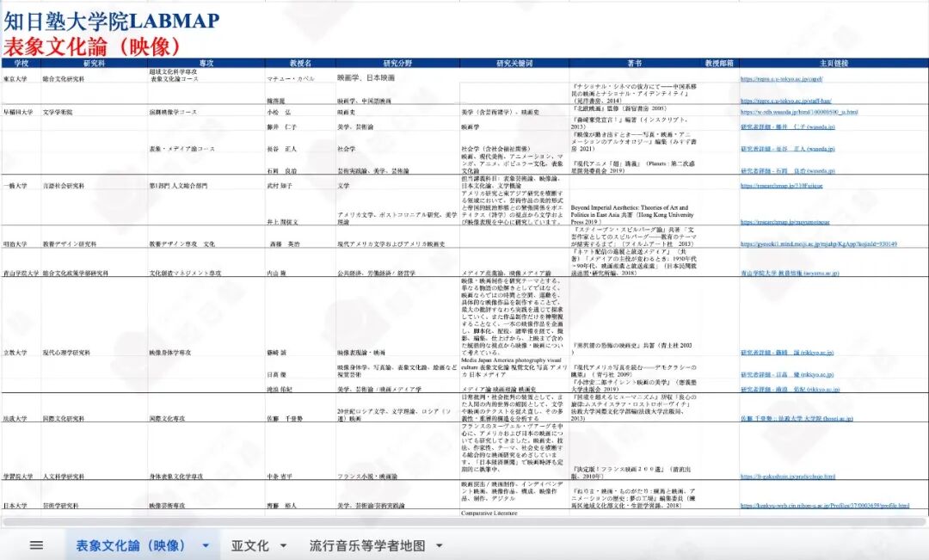Select the 社会学 research field cell
Viewport: 929px width, 560px height.
pyautogui.click(x=346, y=150)
